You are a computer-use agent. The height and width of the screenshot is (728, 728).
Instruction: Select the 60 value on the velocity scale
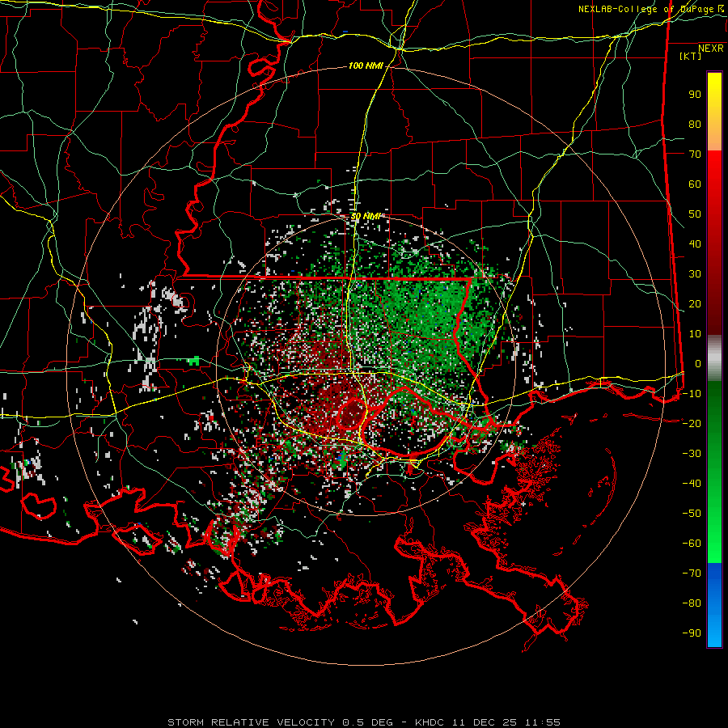[695, 184]
